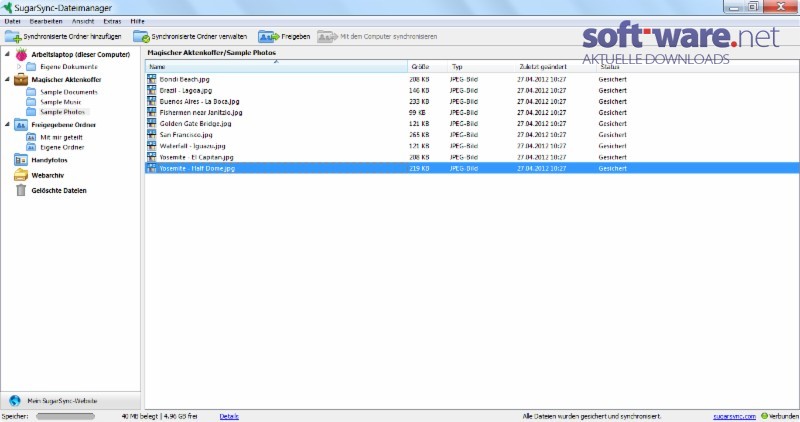Click the manage synchronized folders icon
Screen dimensions: 800x422
click(141, 37)
